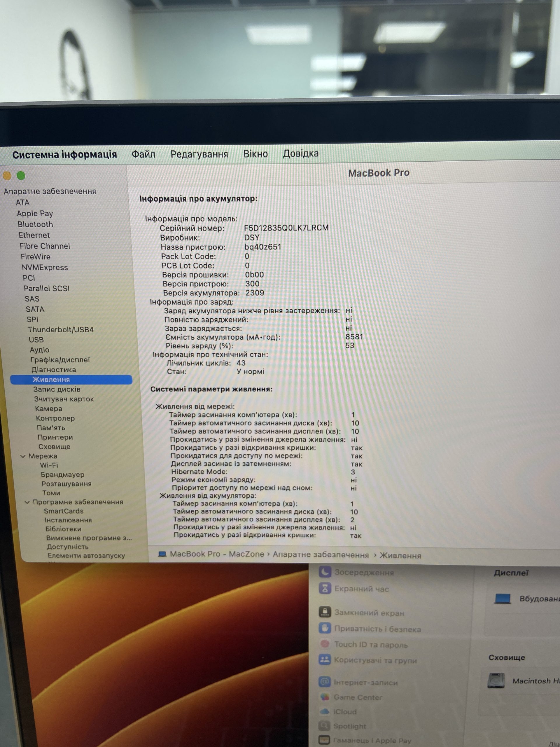Select Камера in the sidebar
The height and width of the screenshot is (747, 560).
click(49, 409)
